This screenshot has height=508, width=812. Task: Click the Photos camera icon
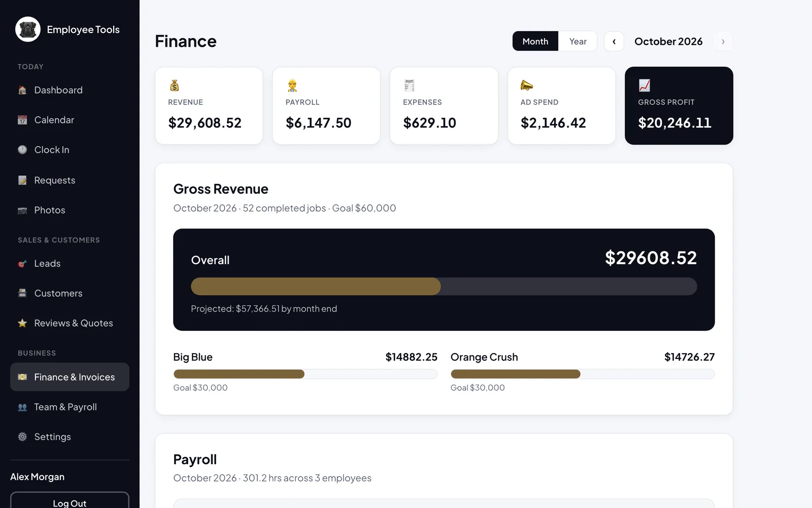(x=22, y=210)
